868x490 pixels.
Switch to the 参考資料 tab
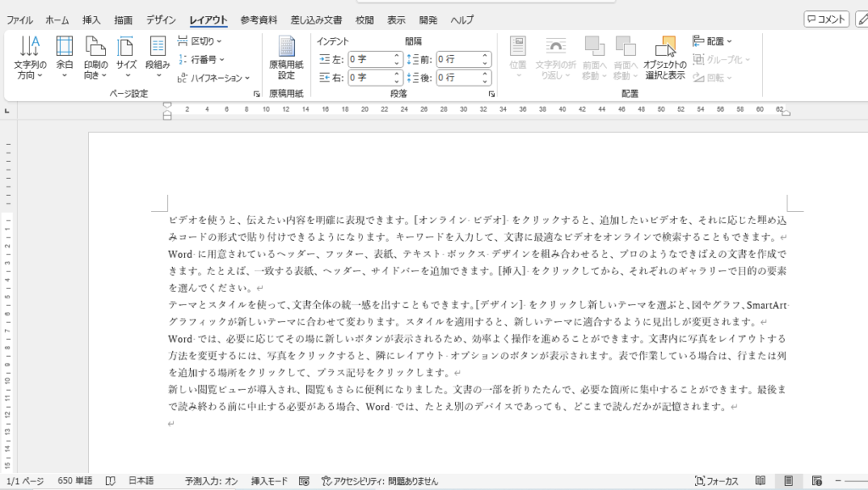pos(259,20)
